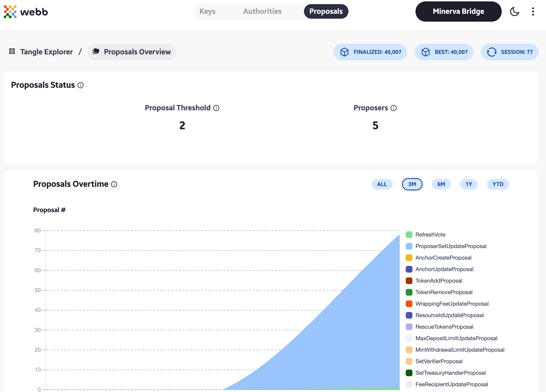Toggle RefreshVote legend swatch
This screenshot has width=546, height=392.
pyautogui.click(x=409, y=234)
